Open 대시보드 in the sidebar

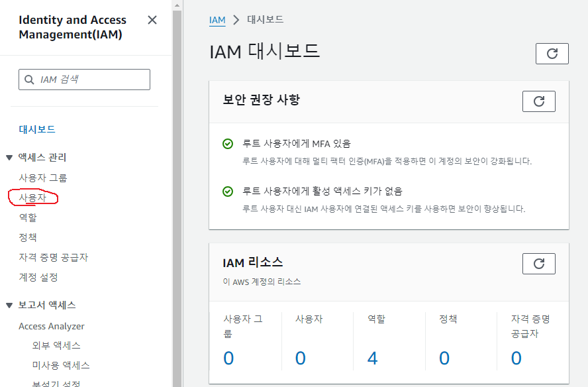[x=37, y=129]
